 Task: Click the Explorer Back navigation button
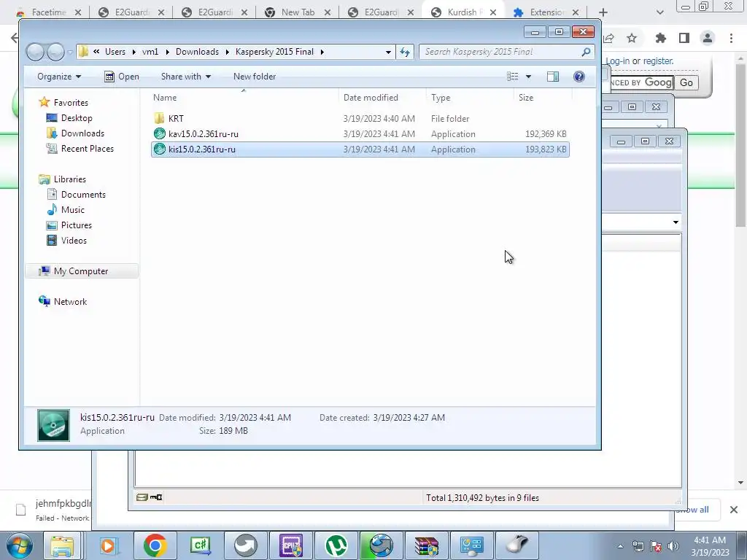pyautogui.click(x=35, y=52)
